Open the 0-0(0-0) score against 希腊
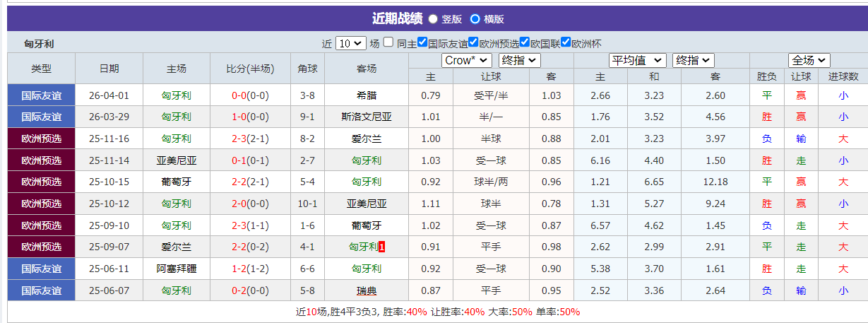The height and width of the screenshot is (323, 868). click(x=250, y=95)
